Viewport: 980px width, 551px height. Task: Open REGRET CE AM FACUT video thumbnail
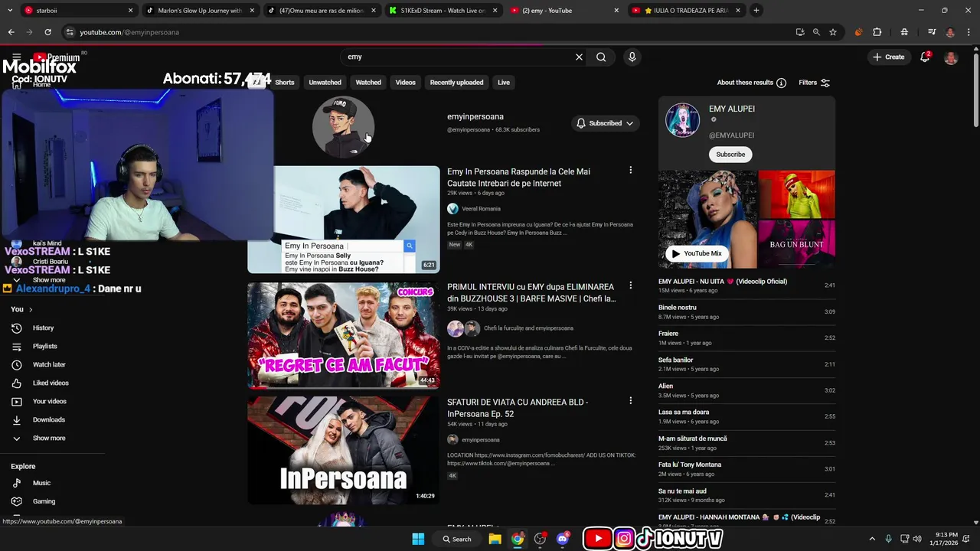click(344, 335)
